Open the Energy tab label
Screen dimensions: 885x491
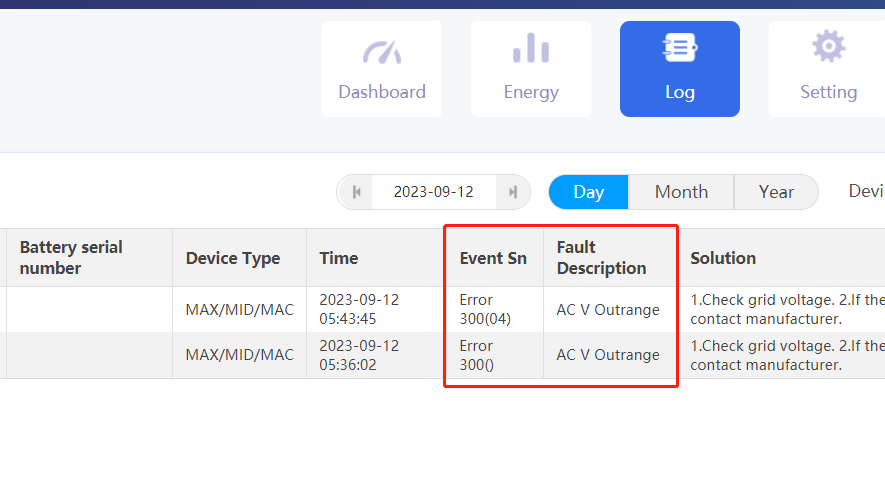click(x=531, y=92)
